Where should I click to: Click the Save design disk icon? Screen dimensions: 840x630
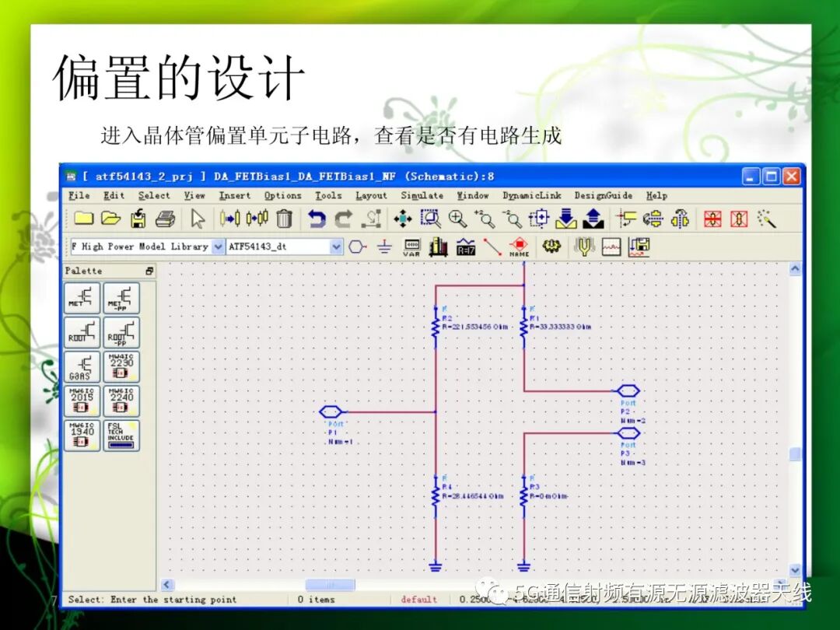pos(138,219)
